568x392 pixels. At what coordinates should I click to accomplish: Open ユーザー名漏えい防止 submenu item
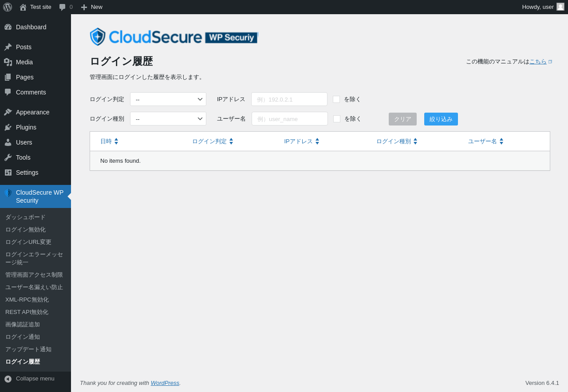(x=34, y=287)
